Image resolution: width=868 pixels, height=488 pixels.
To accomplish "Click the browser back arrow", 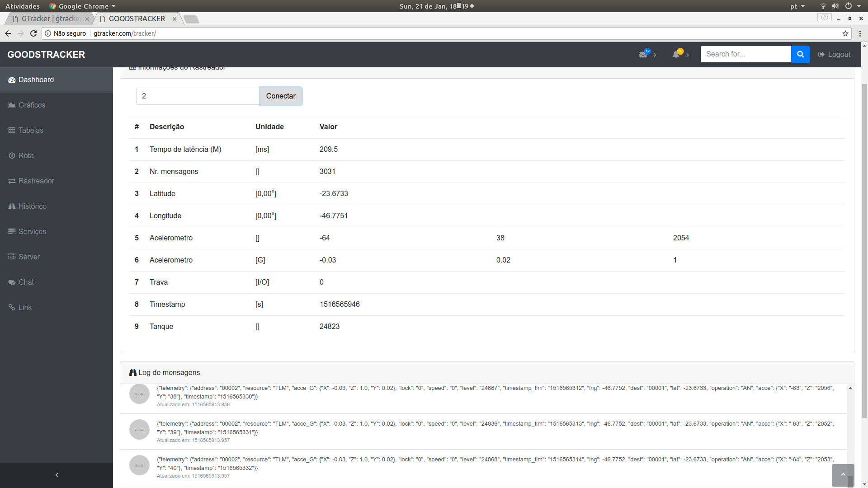I will point(8,33).
